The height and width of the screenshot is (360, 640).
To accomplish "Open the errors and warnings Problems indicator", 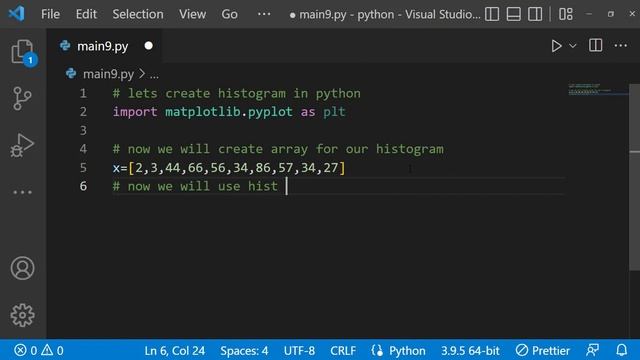I will pyautogui.click(x=39, y=350).
